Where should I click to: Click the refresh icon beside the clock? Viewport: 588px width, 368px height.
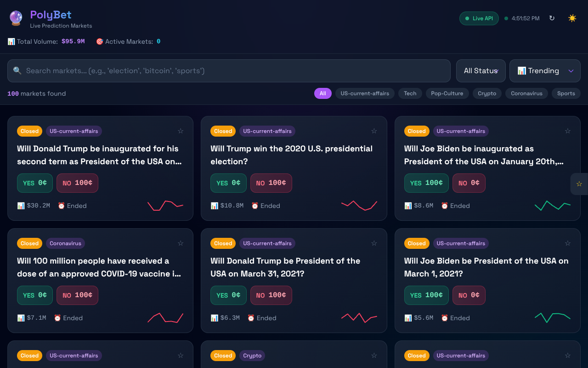pyautogui.click(x=552, y=18)
